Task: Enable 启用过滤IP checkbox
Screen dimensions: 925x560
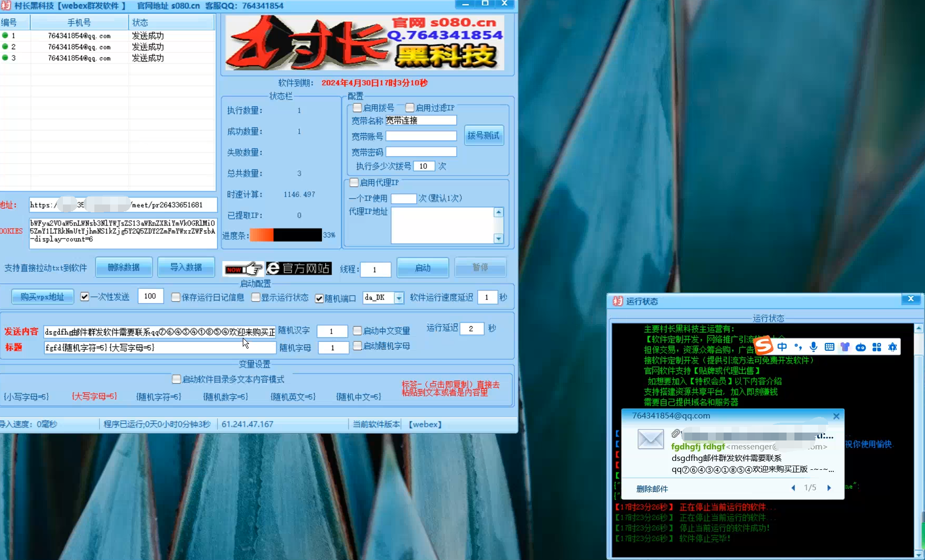Action: click(410, 107)
